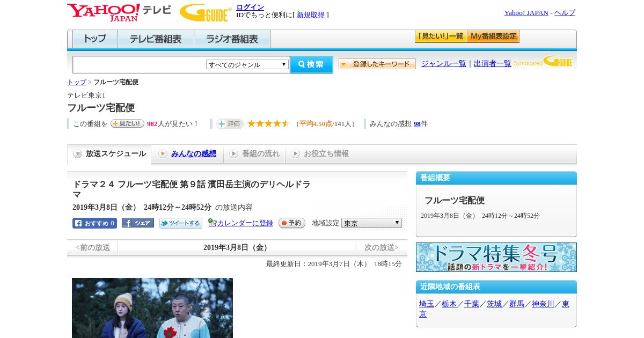Image resolution: width=644 pixels, height=338 pixels.
Task: Click 「見たい!」一覧 button
Action: pyautogui.click(x=441, y=36)
